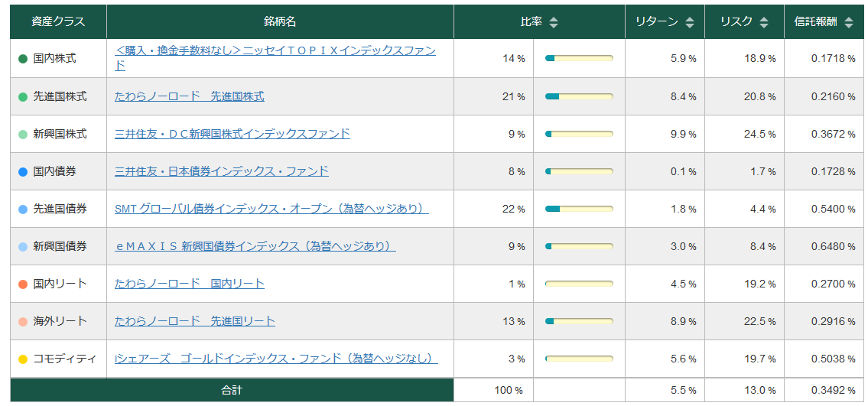The image size is (868, 406).
Task: Click the コモディティ yellow dot
Action: pos(23,359)
